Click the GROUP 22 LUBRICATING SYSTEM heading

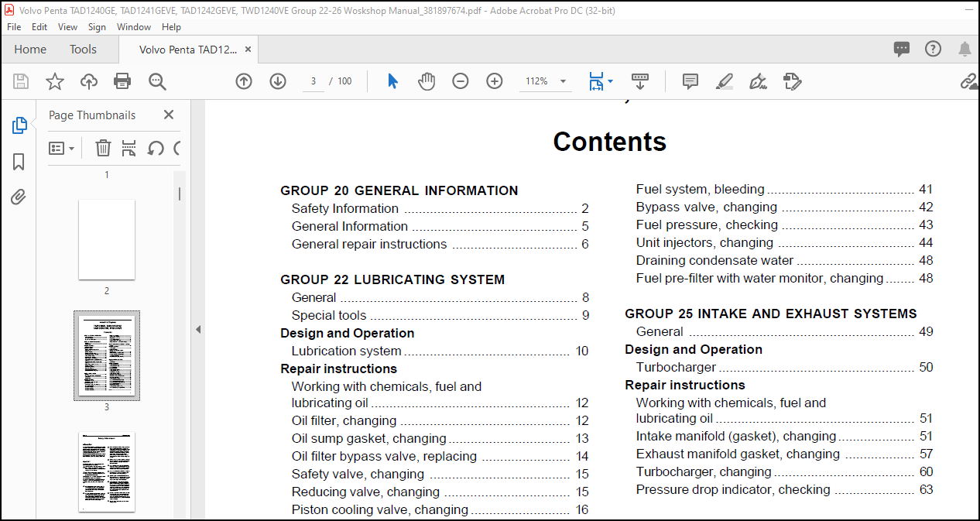392,279
